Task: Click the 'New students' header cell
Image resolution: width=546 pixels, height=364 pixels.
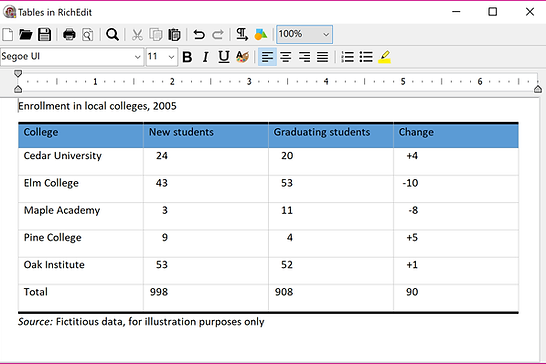Action: click(x=206, y=135)
